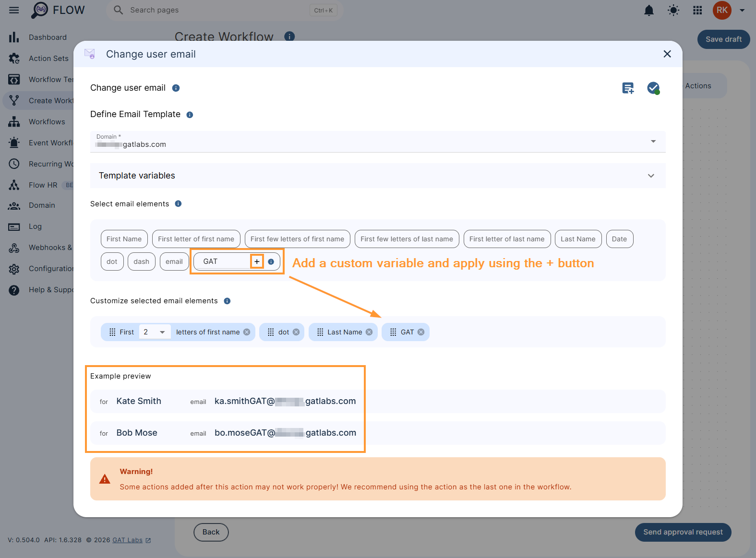Grab the drag handle of GAT chip

(393, 332)
